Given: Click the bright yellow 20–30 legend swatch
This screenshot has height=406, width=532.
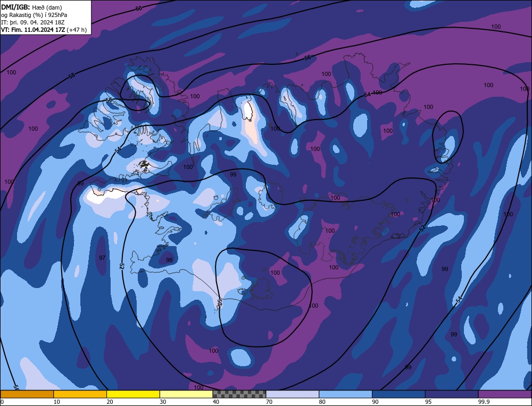Looking at the screenshot, I should [134, 394].
